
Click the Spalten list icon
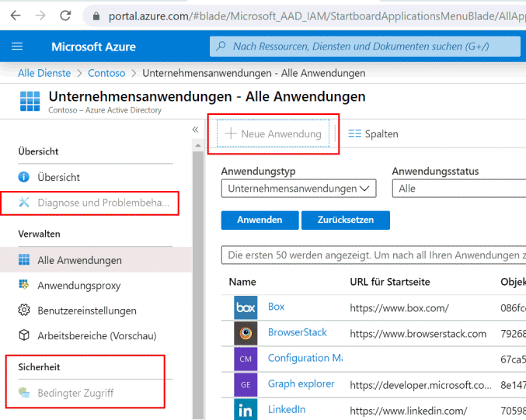click(354, 134)
